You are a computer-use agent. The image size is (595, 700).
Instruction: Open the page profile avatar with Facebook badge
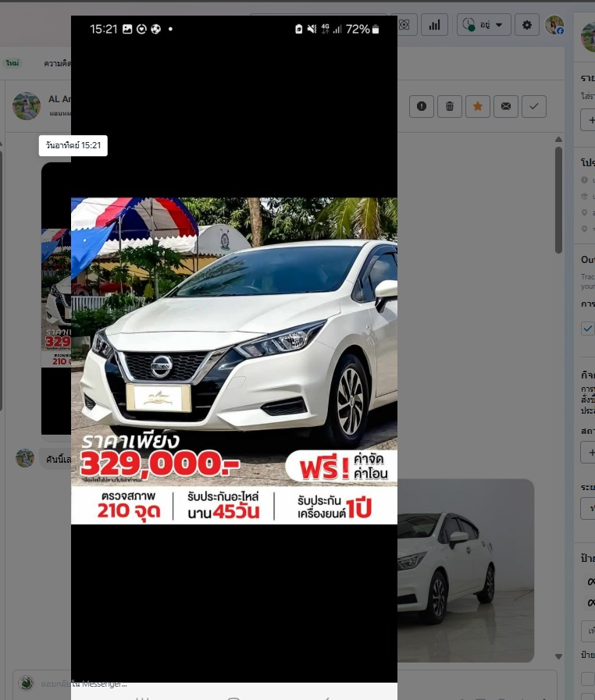554,25
